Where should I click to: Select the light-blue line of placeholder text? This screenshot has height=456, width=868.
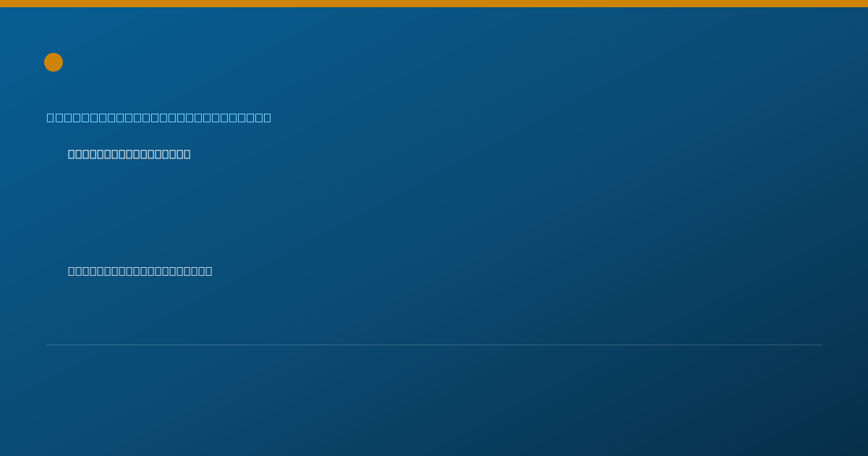point(159,117)
